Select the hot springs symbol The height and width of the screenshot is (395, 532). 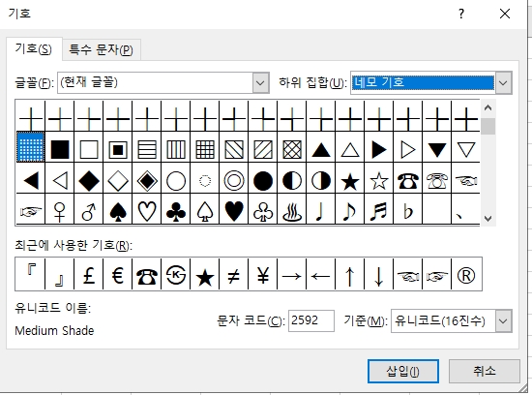[x=292, y=212]
